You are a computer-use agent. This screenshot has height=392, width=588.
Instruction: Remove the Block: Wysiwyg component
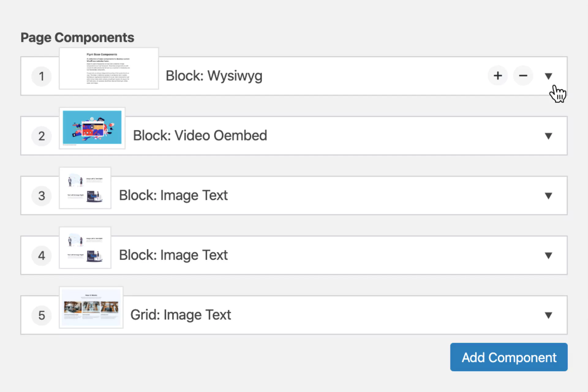[x=523, y=76]
